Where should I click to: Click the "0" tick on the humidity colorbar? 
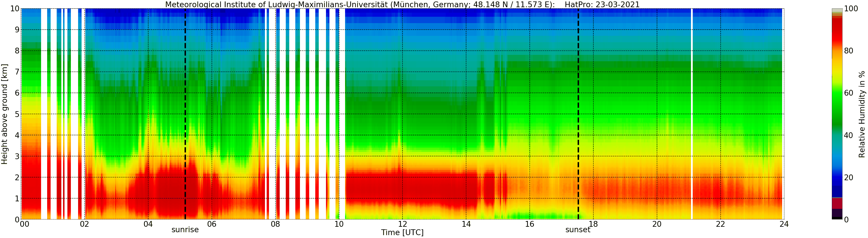(846, 220)
